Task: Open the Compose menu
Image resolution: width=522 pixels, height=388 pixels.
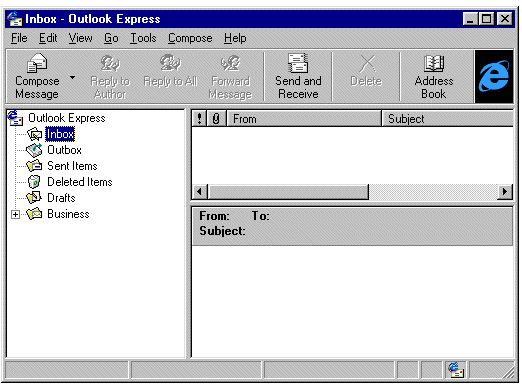Action: click(x=190, y=38)
